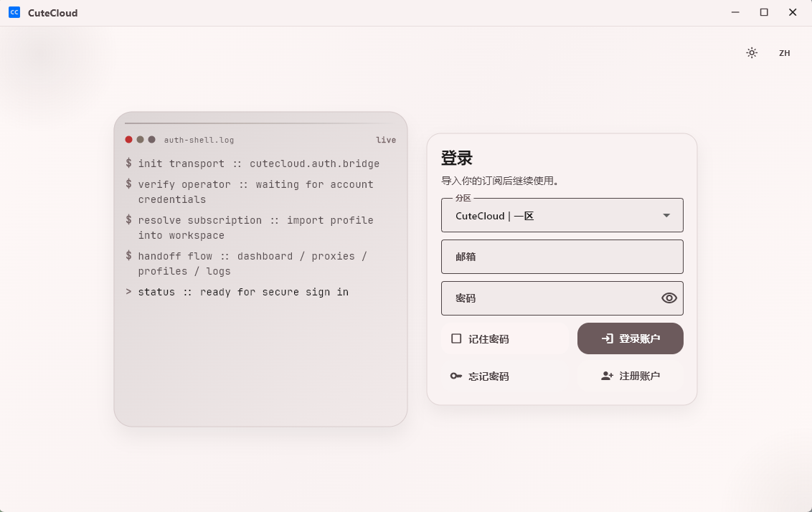
Task: Enable the 记住密码 checkbox
Action: coord(456,338)
